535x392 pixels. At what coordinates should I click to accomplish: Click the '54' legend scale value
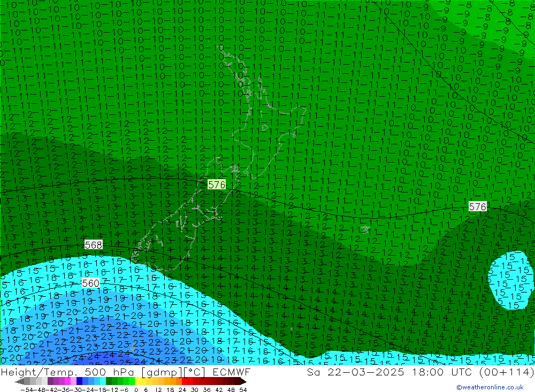[243, 390]
